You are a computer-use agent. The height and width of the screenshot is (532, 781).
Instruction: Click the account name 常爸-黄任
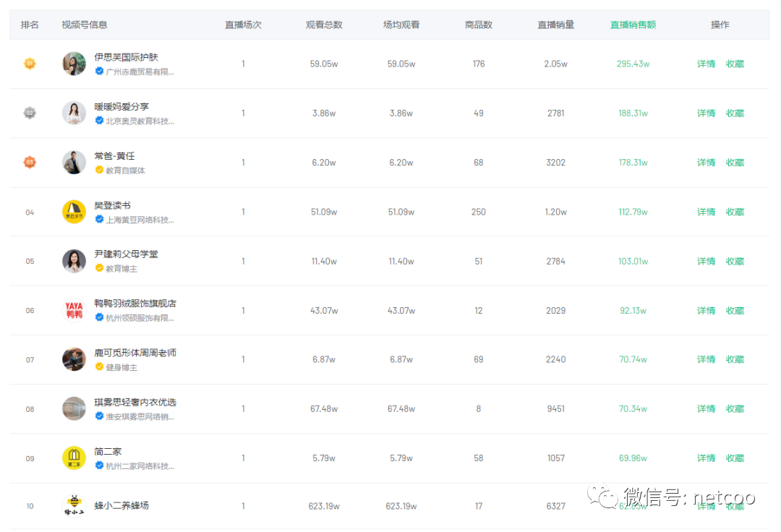[x=114, y=155]
